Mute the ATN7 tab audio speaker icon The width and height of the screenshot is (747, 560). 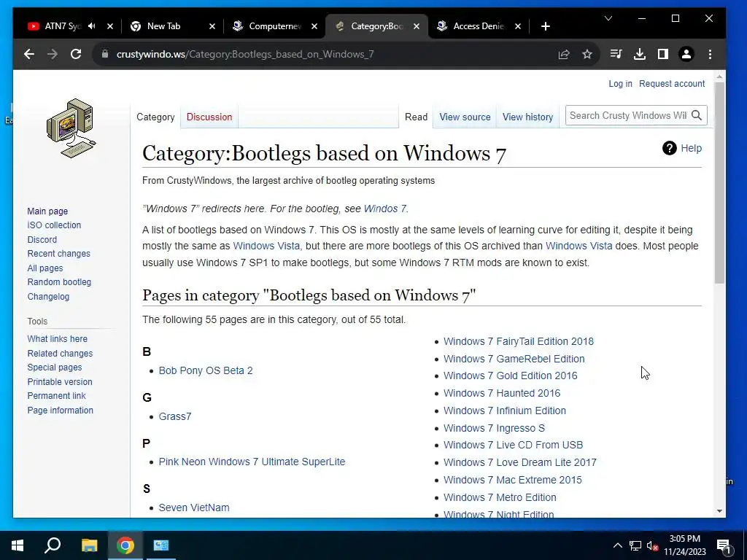pyautogui.click(x=92, y=26)
